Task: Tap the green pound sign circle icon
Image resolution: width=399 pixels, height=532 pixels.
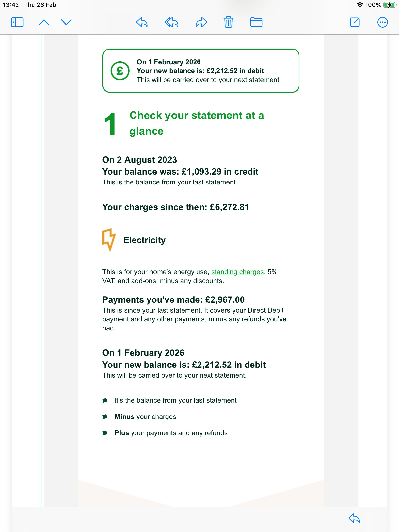Action: (120, 71)
